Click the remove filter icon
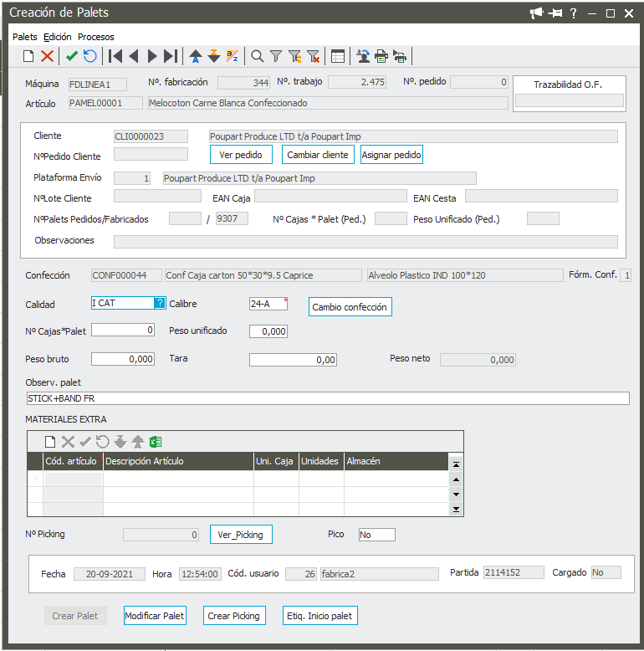 [x=314, y=56]
